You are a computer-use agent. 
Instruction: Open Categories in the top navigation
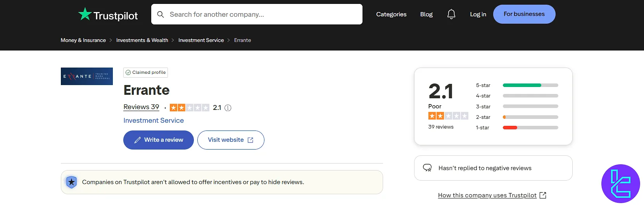click(391, 14)
